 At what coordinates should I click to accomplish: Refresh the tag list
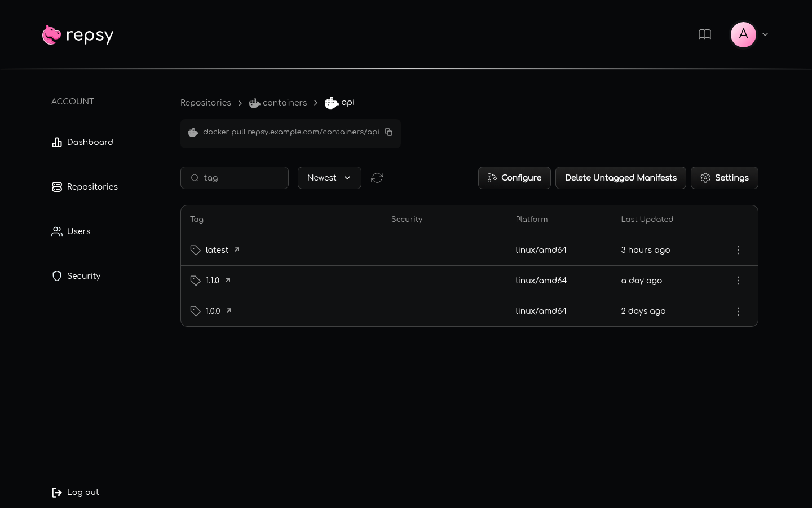click(x=377, y=178)
